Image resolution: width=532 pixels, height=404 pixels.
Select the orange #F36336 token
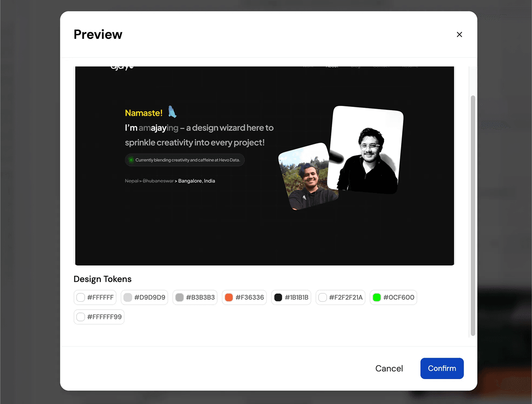tap(244, 298)
